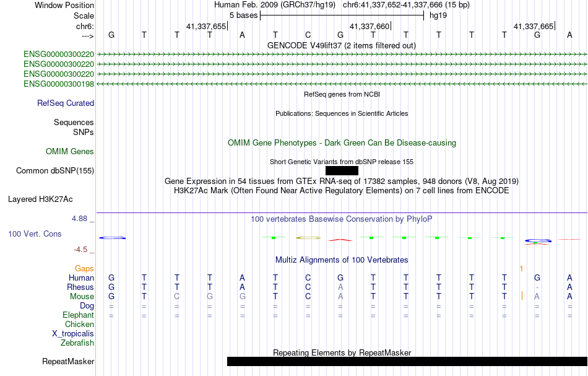Click the Window Position label
The image size is (588, 376).
pos(64,5)
